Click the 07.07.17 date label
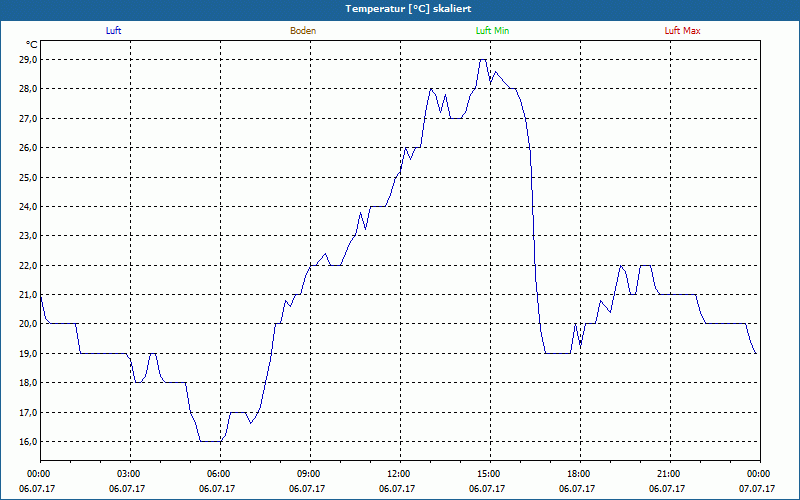 757,489
